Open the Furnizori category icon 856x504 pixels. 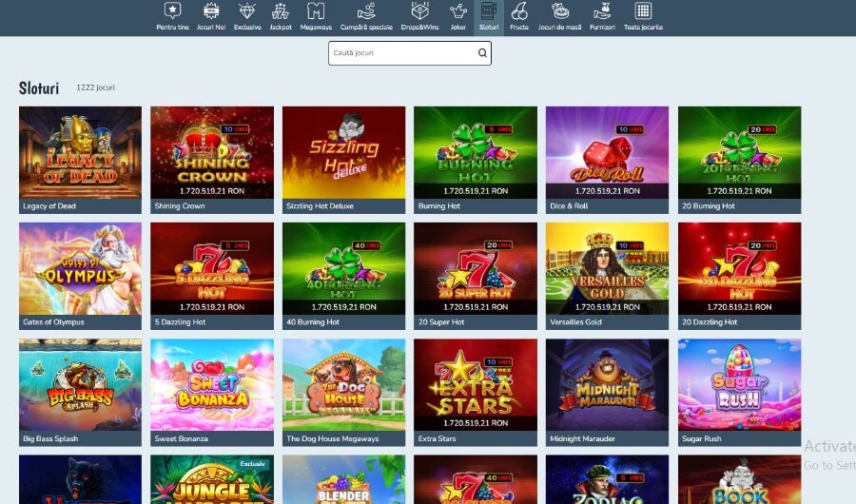point(602,10)
